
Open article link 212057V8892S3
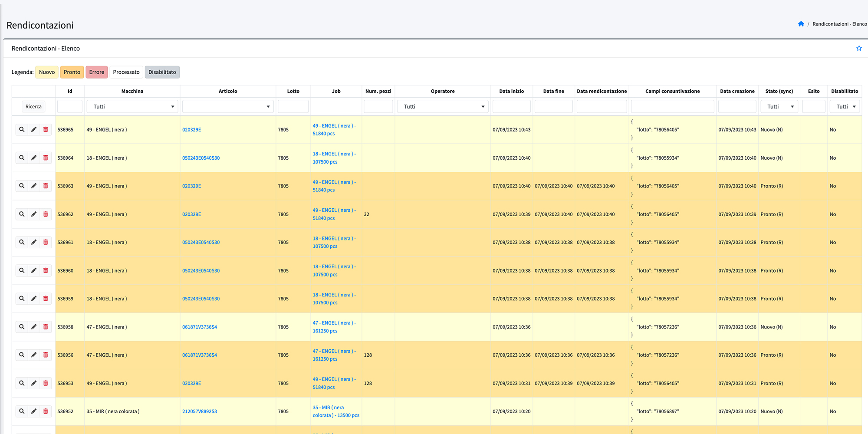pyautogui.click(x=200, y=411)
